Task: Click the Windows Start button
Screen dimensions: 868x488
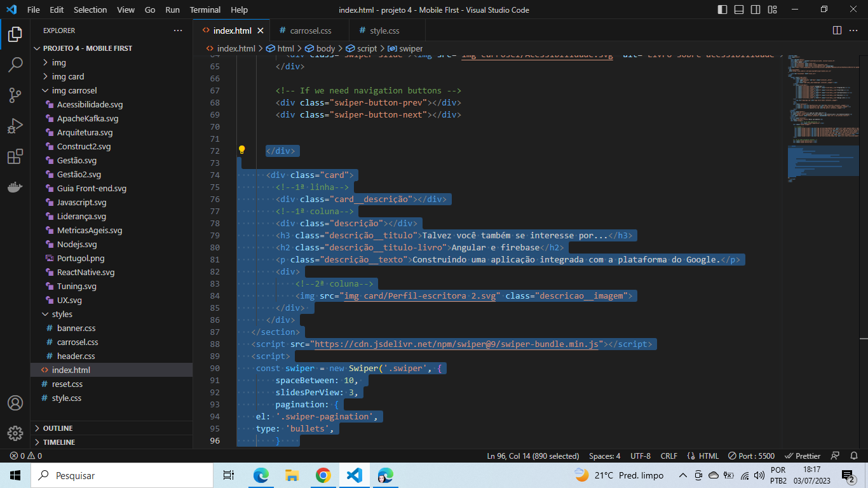Action: point(15,475)
